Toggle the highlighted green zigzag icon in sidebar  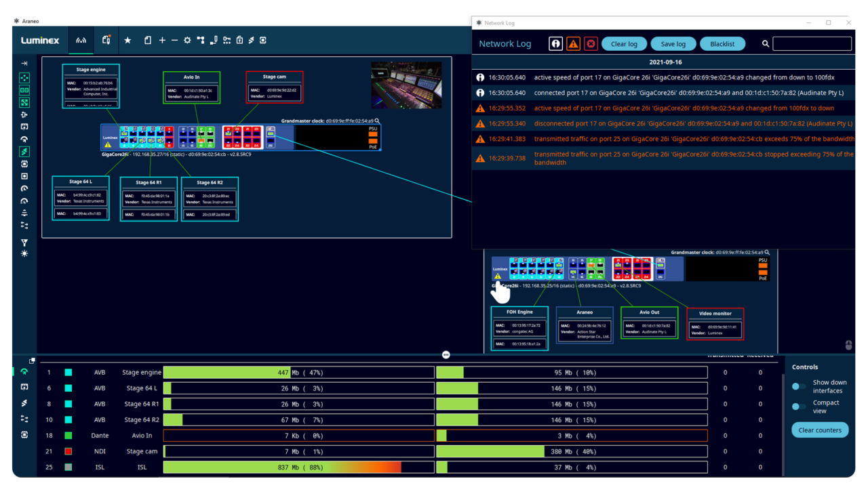click(x=24, y=152)
